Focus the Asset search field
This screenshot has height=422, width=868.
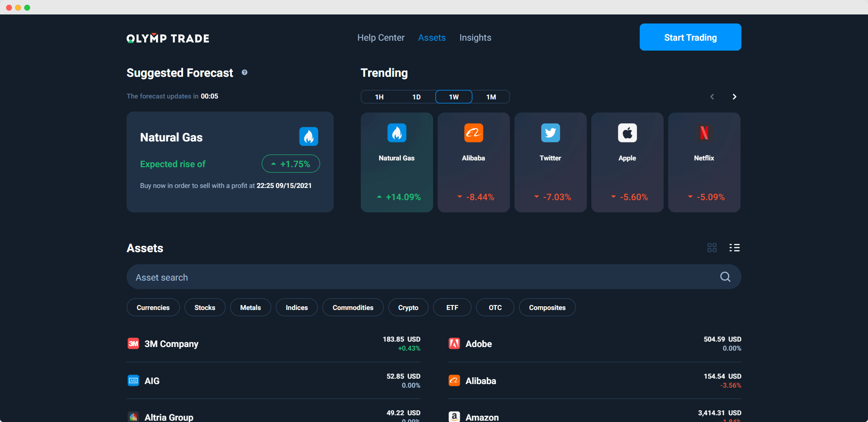tap(434, 277)
